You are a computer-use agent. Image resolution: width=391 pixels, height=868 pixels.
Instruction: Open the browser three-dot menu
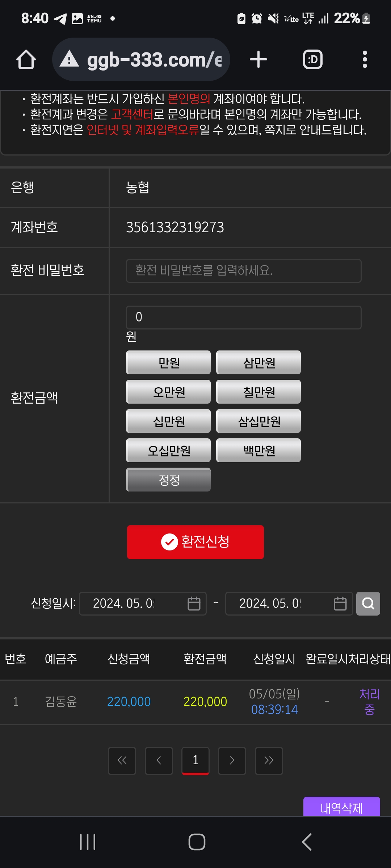tap(365, 59)
